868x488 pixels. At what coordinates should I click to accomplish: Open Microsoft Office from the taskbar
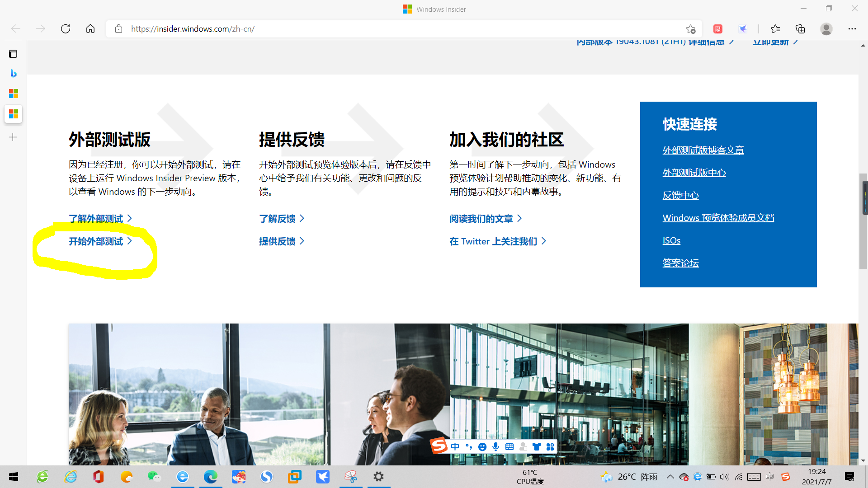pyautogui.click(x=99, y=477)
